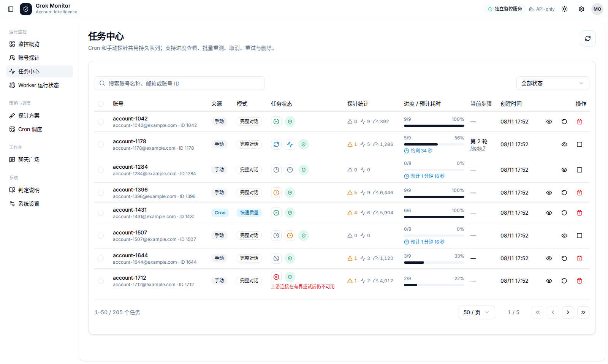The height and width of the screenshot is (364, 608).
Task: Open the 全部状态 status filter dropdown
Action: coord(553,83)
